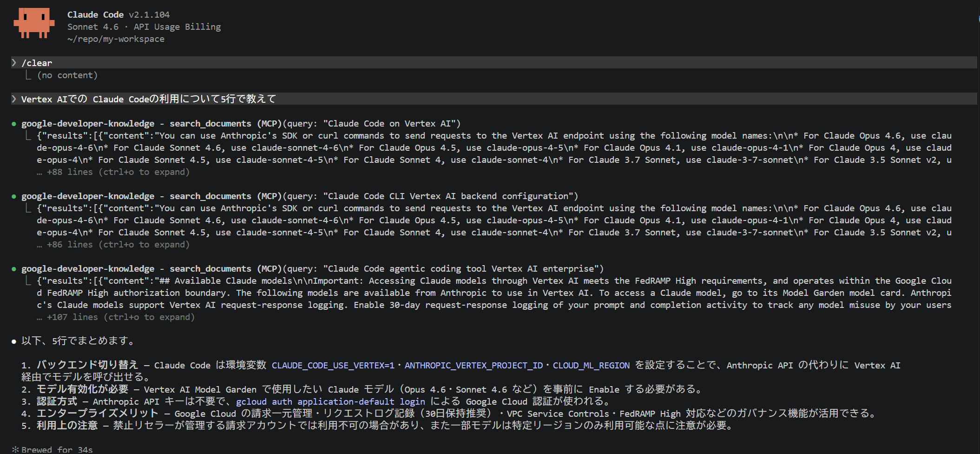Expand the +107 lines result output
The height and width of the screenshot is (454, 980).
pos(116,317)
